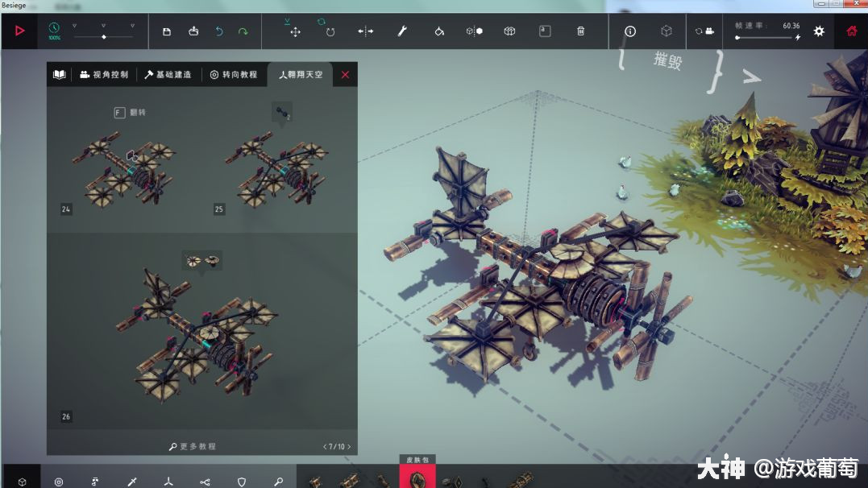Select the propeller flight category
Screen dimensions: 868x488
(168, 482)
